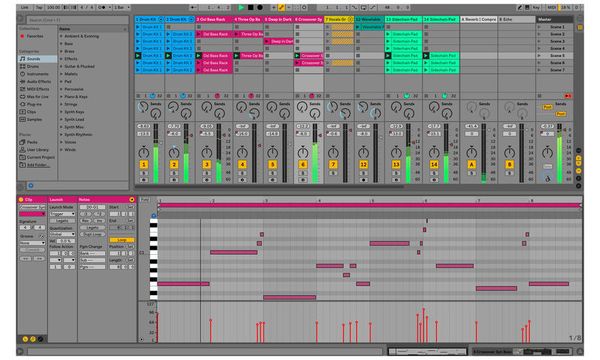Toggle the Track 6 activator button

pyautogui.click(x=303, y=165)
